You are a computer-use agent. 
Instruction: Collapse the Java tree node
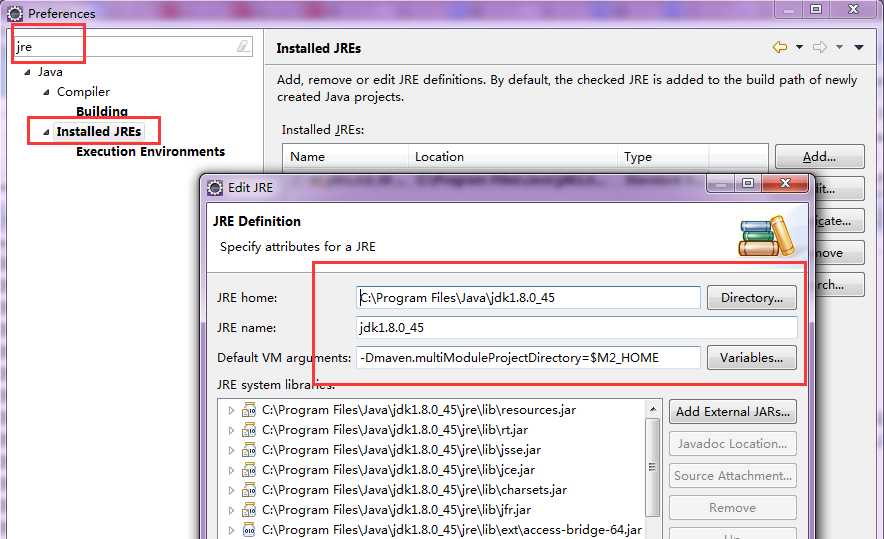tap(27, 72)
